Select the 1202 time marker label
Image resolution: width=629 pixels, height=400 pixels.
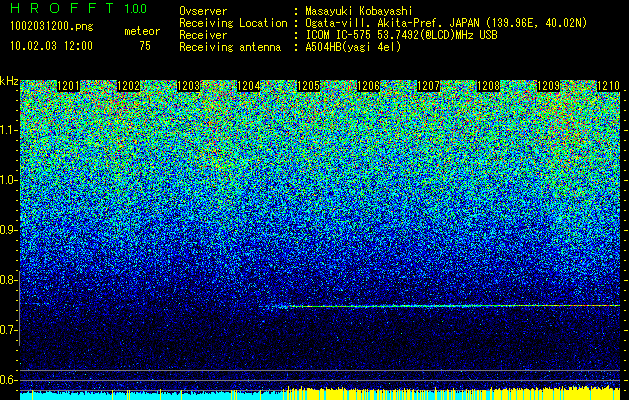pyautogui.click(x=128, y=86)
